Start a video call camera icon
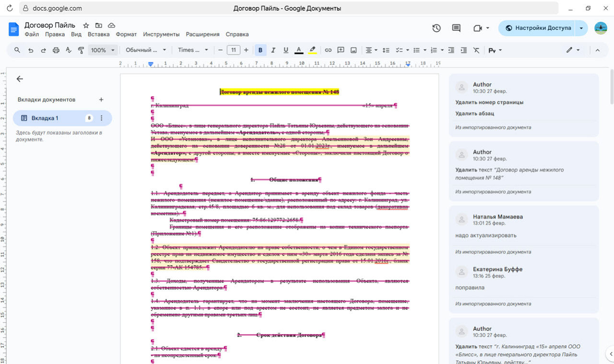 point(477,28)
